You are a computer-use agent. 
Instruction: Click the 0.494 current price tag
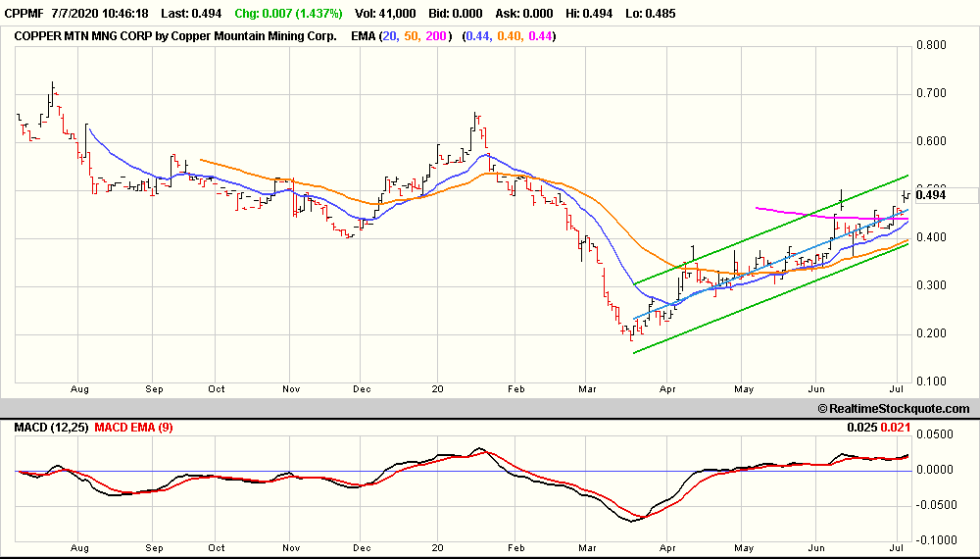[931, 195]
